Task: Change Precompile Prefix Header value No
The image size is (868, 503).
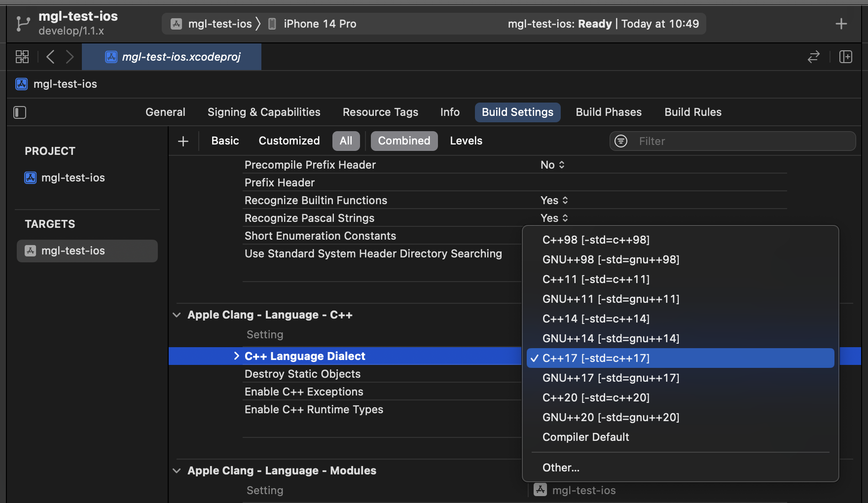Action: coord(552,165)
